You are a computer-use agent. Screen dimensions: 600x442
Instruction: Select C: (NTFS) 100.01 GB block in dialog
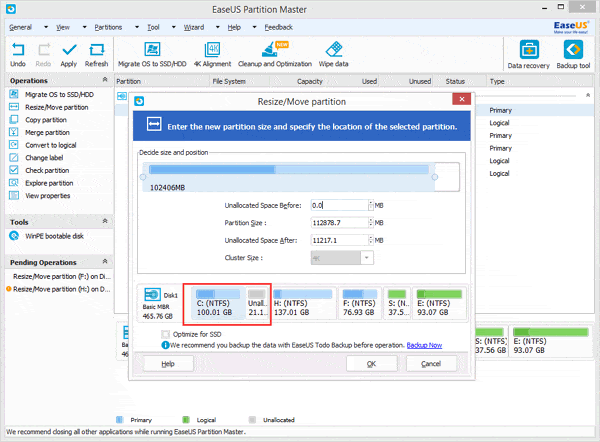217,303
